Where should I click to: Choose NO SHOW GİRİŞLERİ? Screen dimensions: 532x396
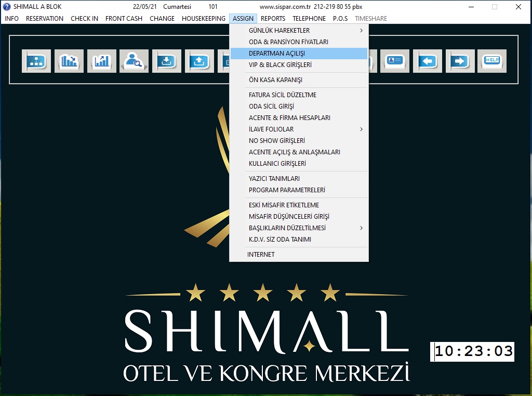[x=299, y=141]
